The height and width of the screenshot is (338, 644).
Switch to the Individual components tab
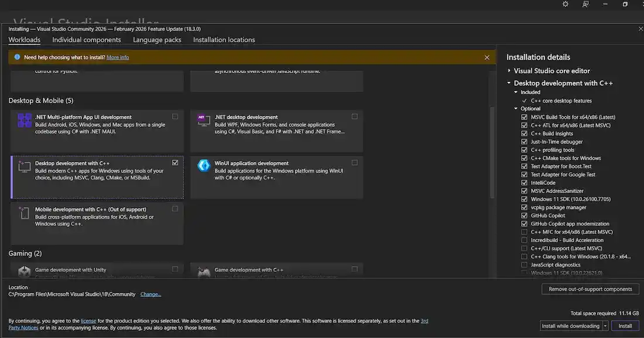pos(86,40)
